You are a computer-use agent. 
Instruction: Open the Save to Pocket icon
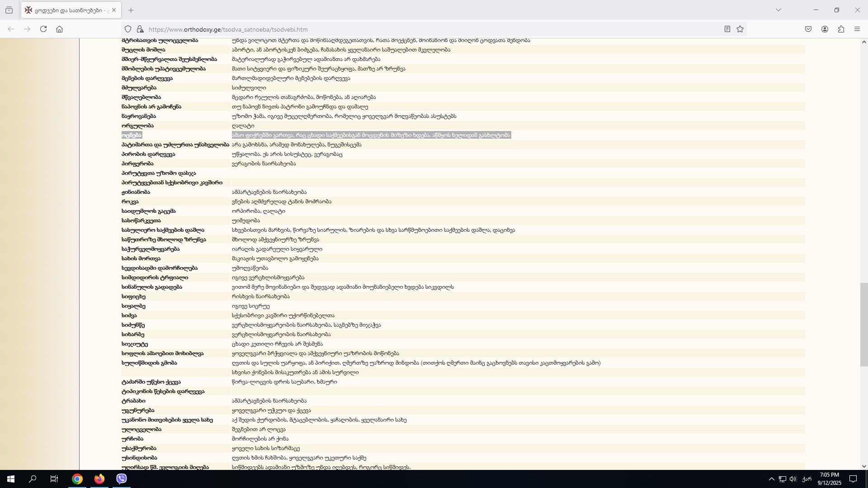pos(808,29)
